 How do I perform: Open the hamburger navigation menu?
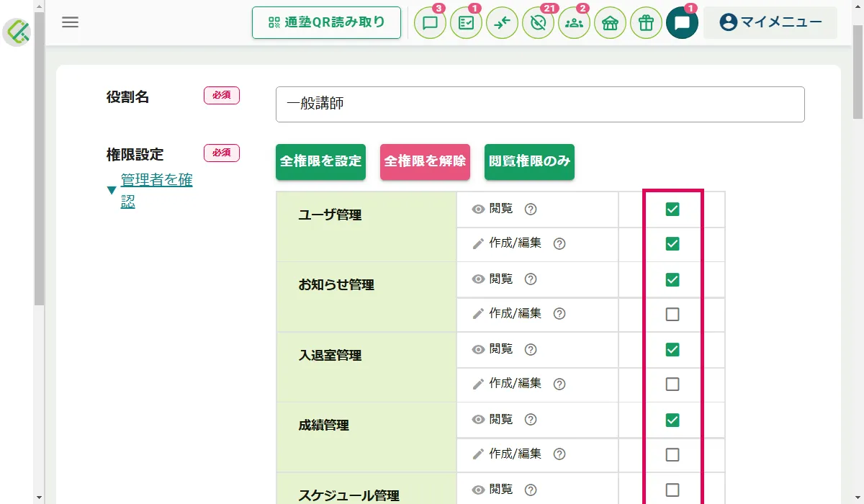pos(70,22)
